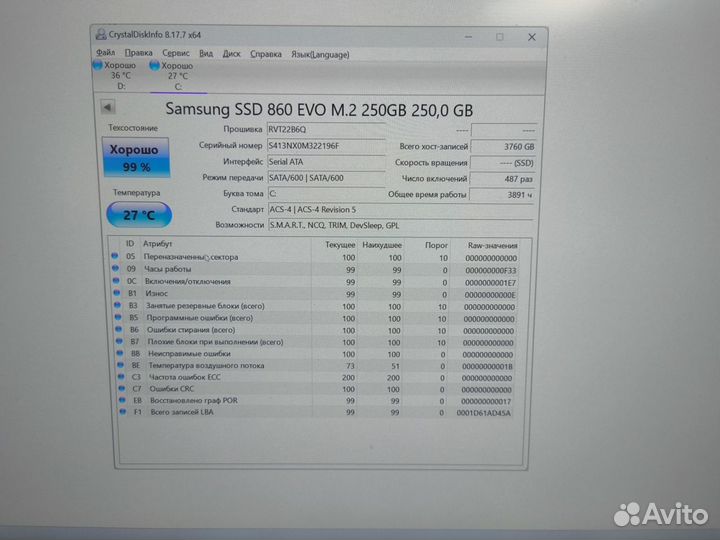Image resolution: width=720 pixels, height=540 pixels.
Task: Click the Хорошо 99 % health status button
Action: 136,158
